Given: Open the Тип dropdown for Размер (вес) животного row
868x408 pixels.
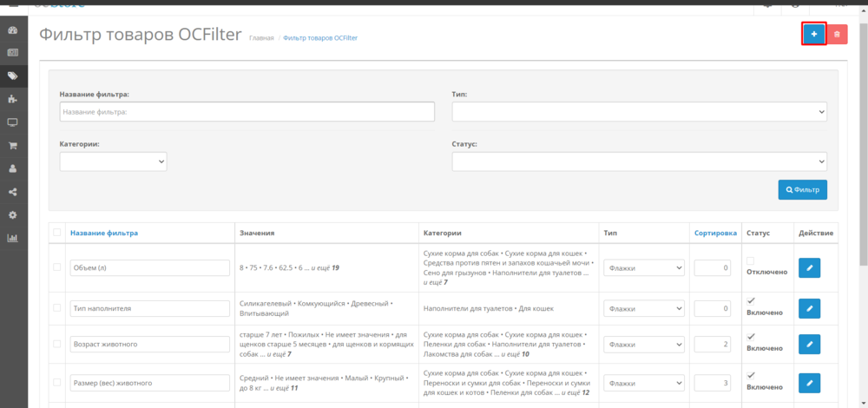Looking at the screenshot, I should (644, 382).
